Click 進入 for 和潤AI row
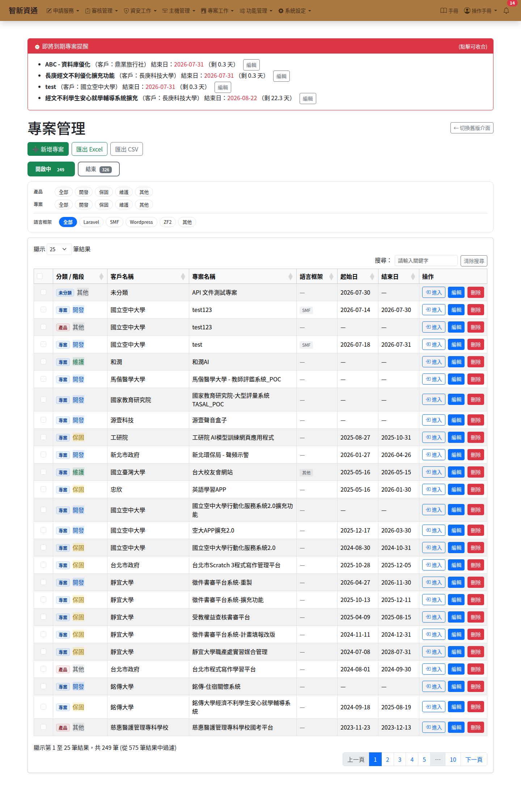 433,362
